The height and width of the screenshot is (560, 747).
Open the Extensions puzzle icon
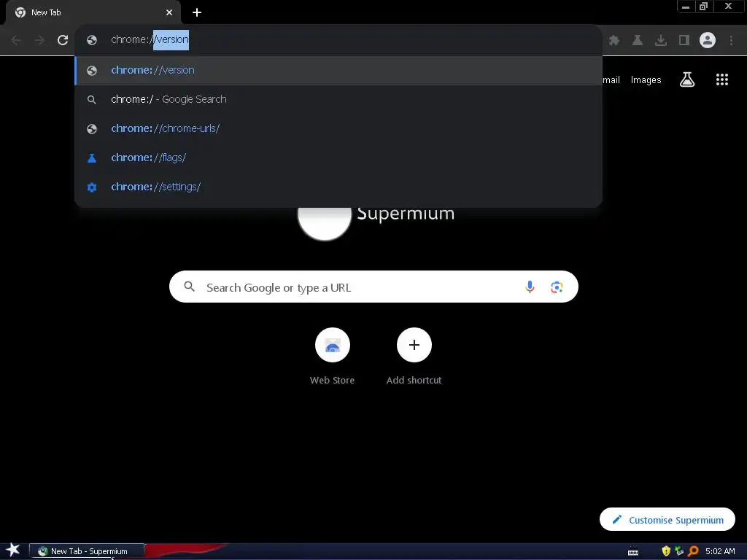click(x=614, y=40)
